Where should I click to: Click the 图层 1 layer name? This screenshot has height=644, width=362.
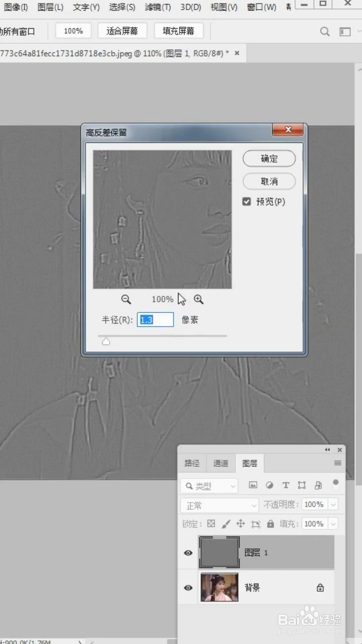click(x=256, y=552)
